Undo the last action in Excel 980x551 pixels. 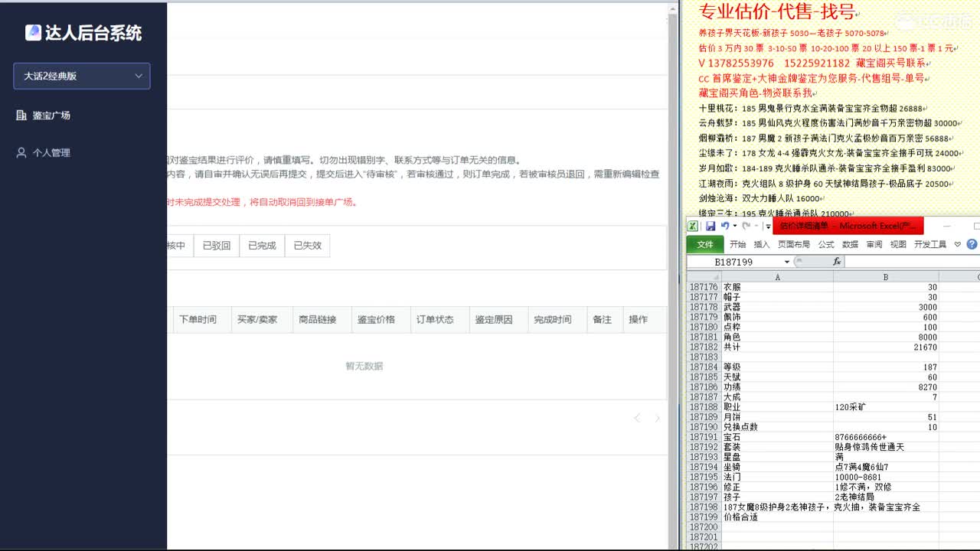[x=724, y=226]
